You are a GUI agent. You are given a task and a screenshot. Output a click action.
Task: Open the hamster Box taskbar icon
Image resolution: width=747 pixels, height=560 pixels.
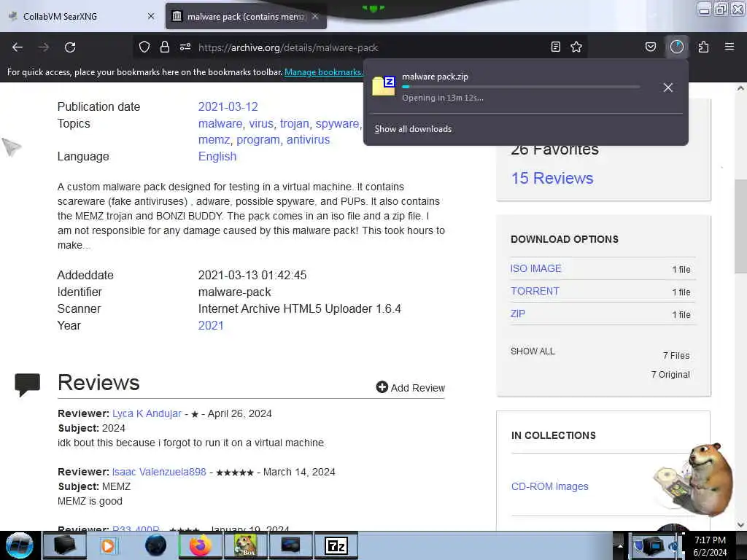(245, 545)
